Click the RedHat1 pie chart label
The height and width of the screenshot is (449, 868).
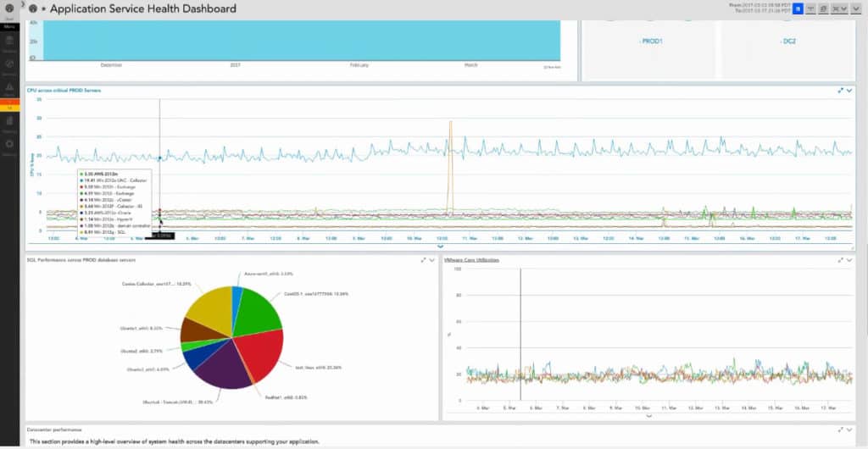pos(286,397)
